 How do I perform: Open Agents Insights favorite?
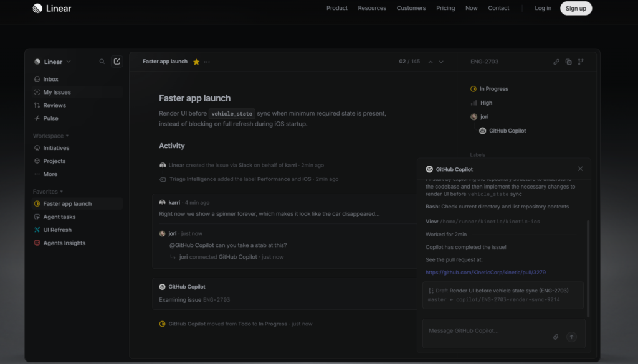tap(77, 243)
